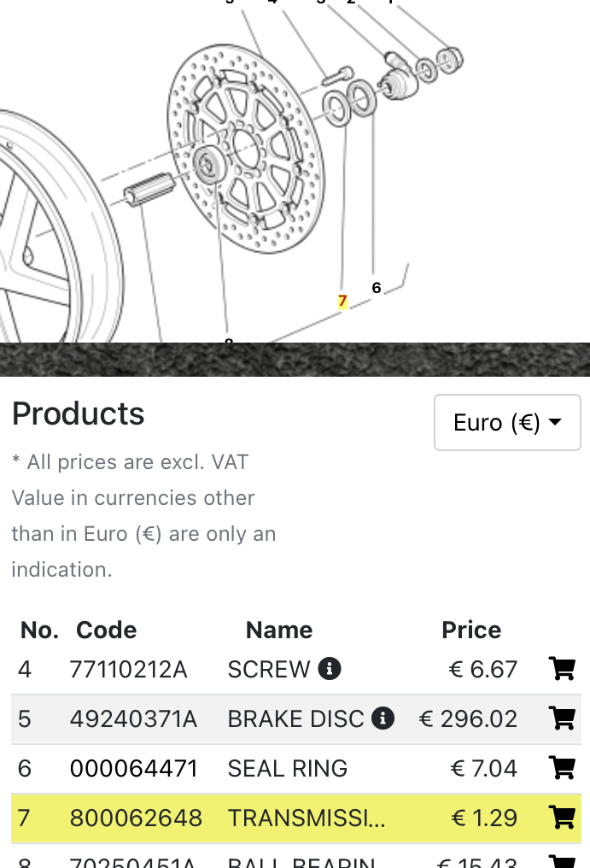Screen dimensions: 590x868
Task: Click the No. column header
Action: click(x=39, y=630)
